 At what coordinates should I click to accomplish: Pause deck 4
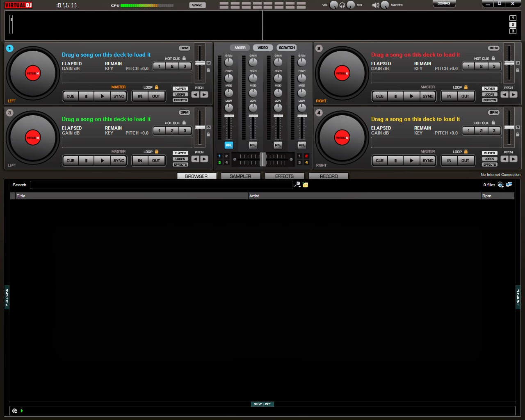395,160
